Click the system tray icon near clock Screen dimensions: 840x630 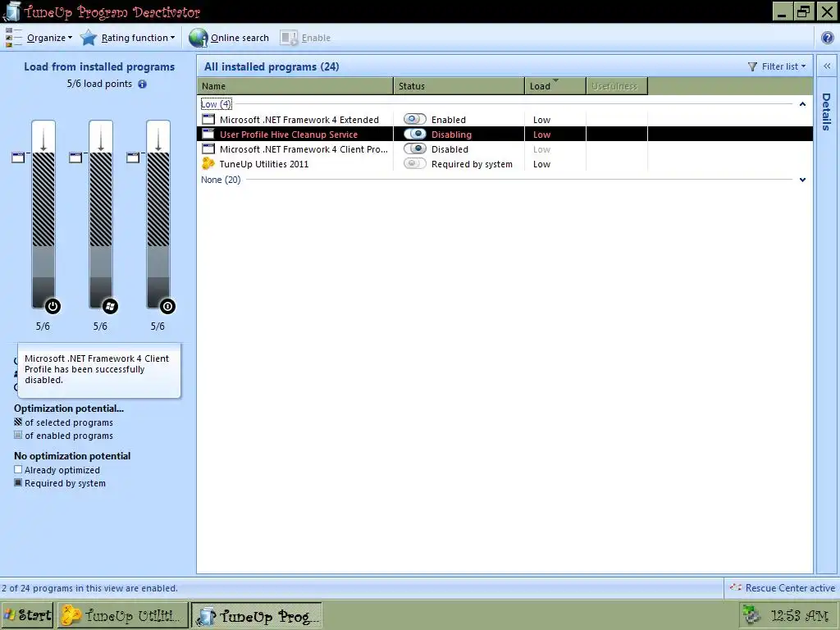click(x=751, y=615)
